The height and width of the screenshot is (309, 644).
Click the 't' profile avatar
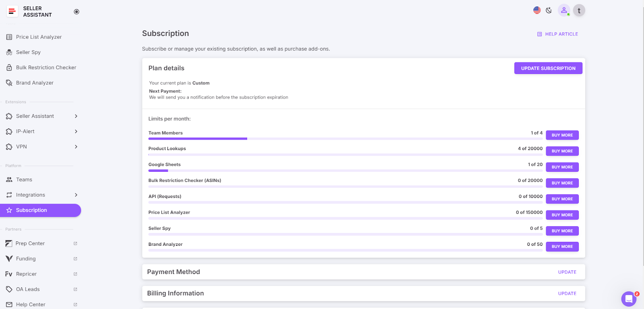click(579, 10)
